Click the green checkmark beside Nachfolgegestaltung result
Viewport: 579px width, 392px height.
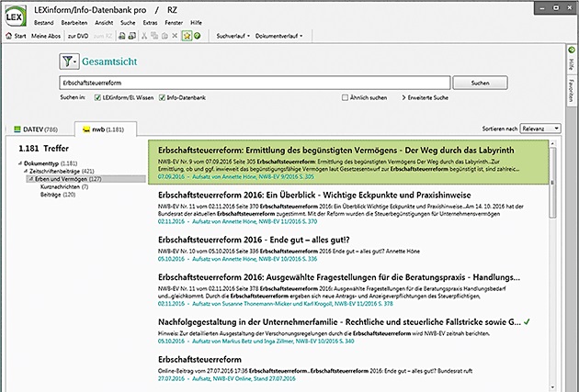click(x=528, y=322)
